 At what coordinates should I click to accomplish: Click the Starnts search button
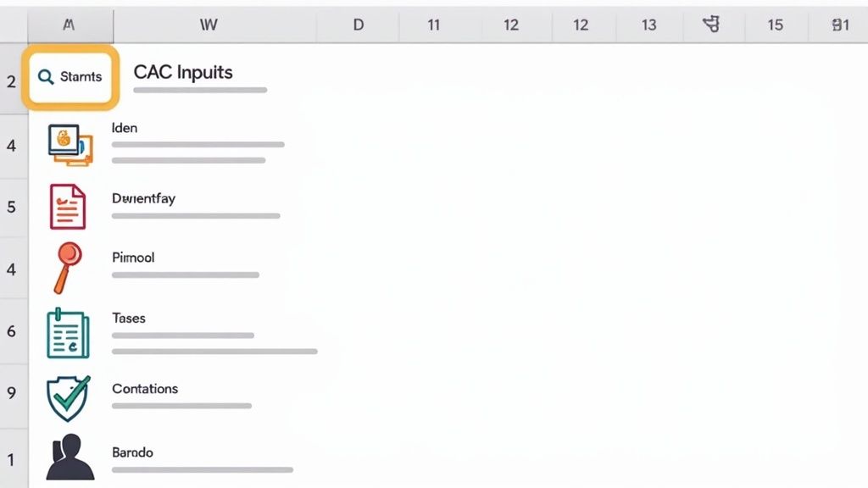point(70,77)
